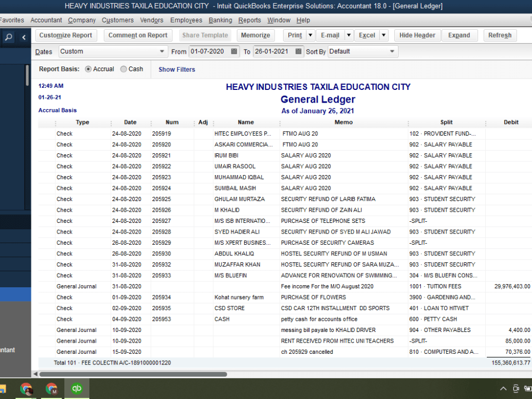
Task: Click the E-mail button
Action: (x=330, y=35)
